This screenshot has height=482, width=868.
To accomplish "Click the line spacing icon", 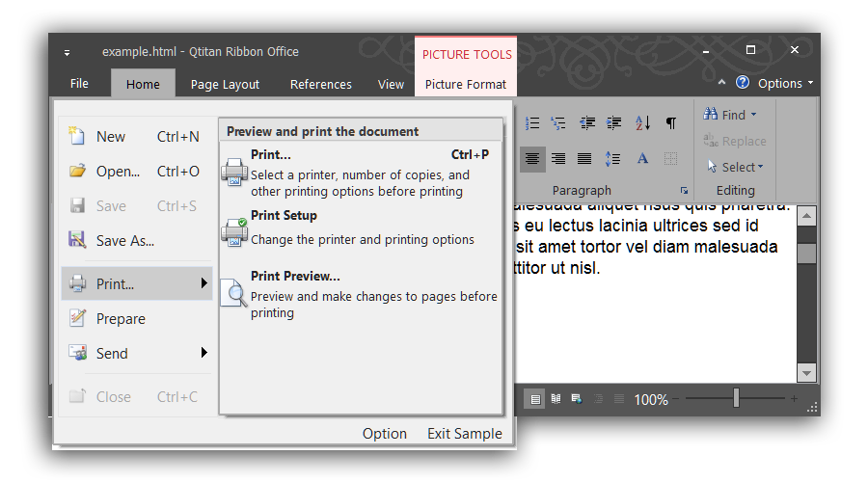I will pos(613,158).
